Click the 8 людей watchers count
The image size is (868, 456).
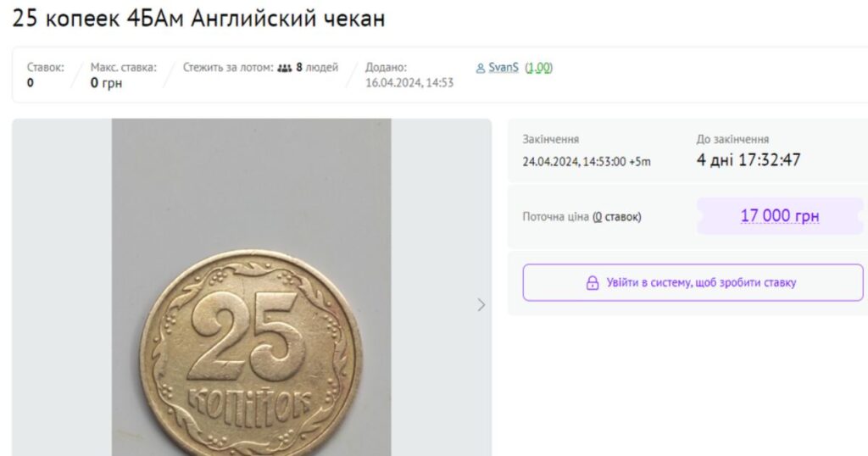(317, 68)
